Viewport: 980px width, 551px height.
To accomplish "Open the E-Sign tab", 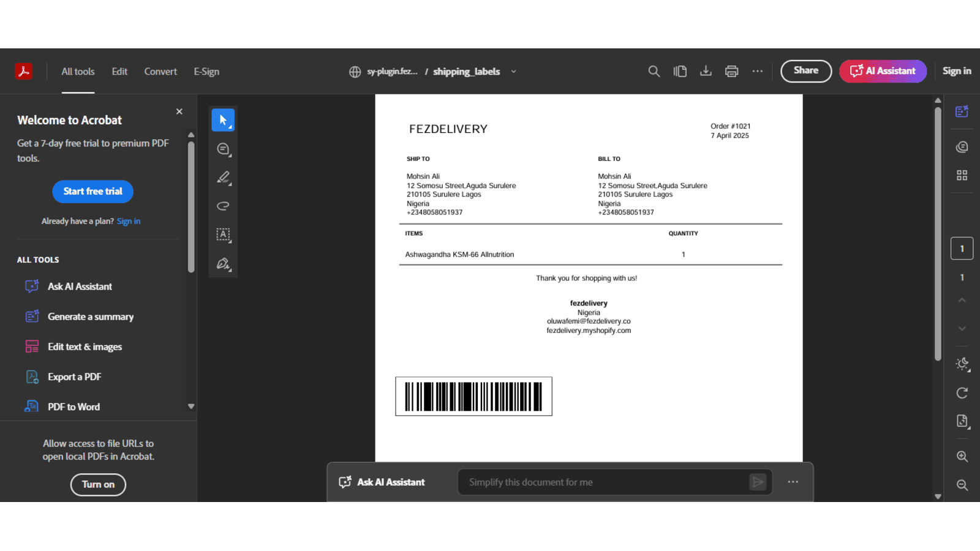I will pos(206,72).
